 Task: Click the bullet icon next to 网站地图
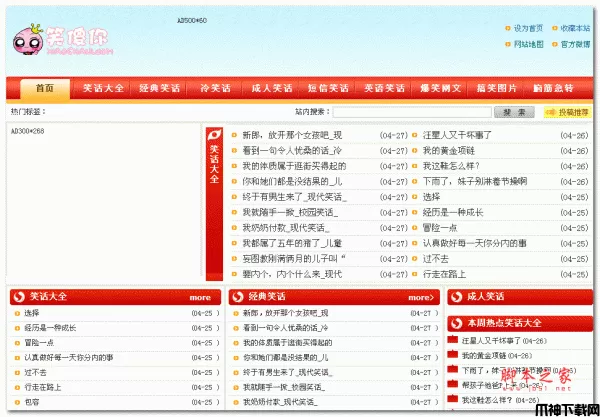pos(507,44)
